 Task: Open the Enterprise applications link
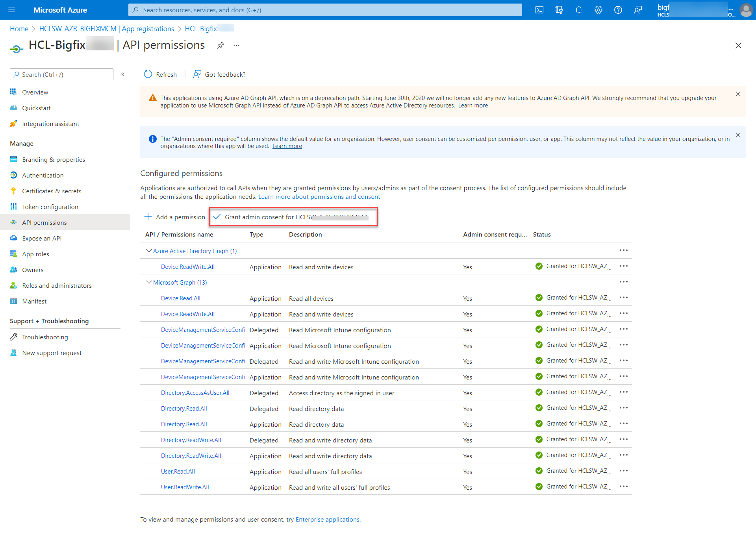tap(328, 519)
